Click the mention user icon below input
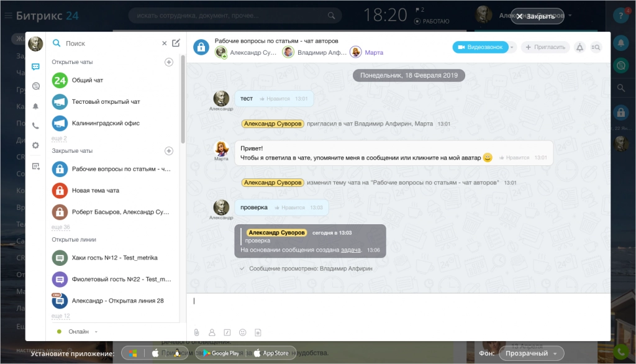Screen dimensions: 636x364 [x=212, y=332]
